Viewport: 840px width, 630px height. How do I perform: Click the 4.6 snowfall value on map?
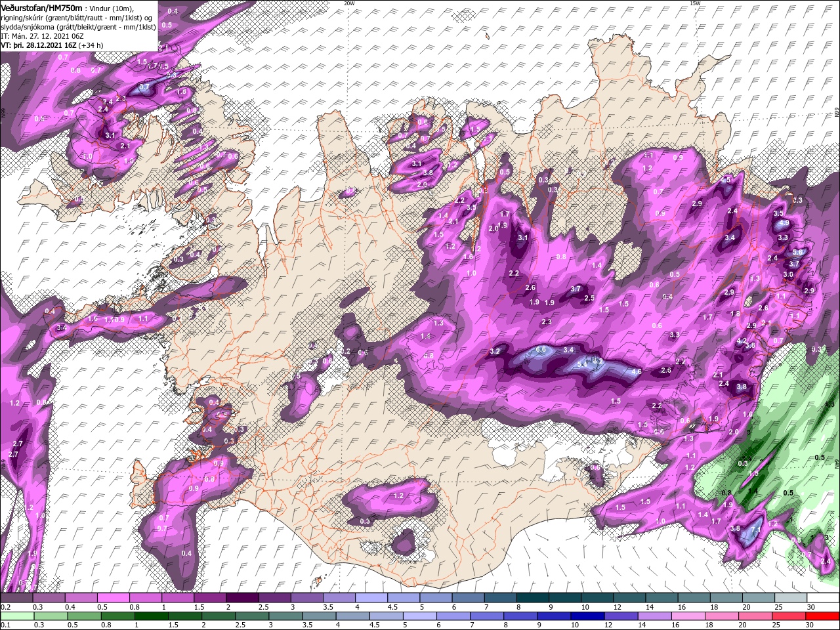pos(636,372)
